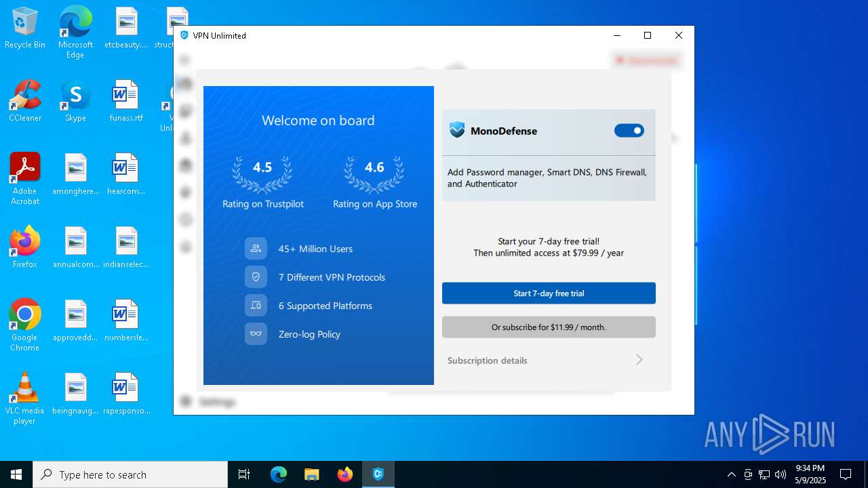Open Adobe Acrobat desktop shortcut
This screenshot has width=868, height=488.
[x=25, y=178]
